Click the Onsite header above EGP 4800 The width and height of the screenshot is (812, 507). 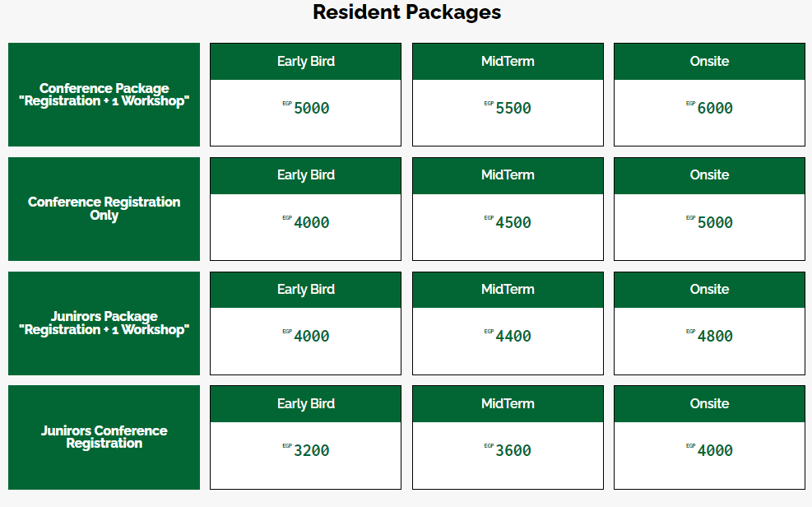[709, 290]
